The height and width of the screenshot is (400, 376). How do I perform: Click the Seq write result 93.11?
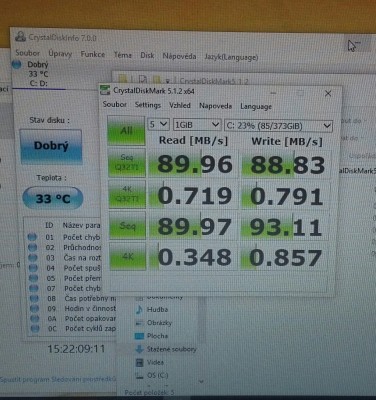[x=286, y=227]
